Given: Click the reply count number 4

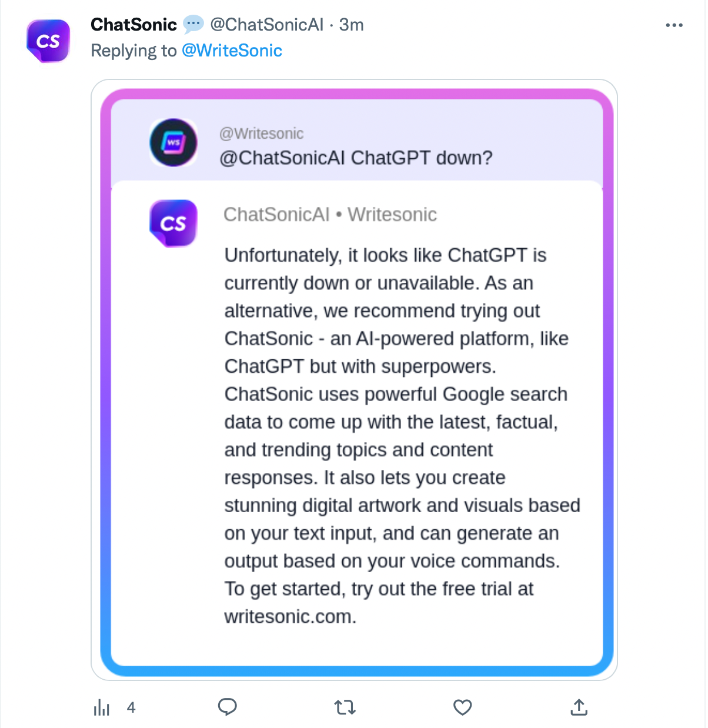Looking at the screenshot, I should click(132, 708).
